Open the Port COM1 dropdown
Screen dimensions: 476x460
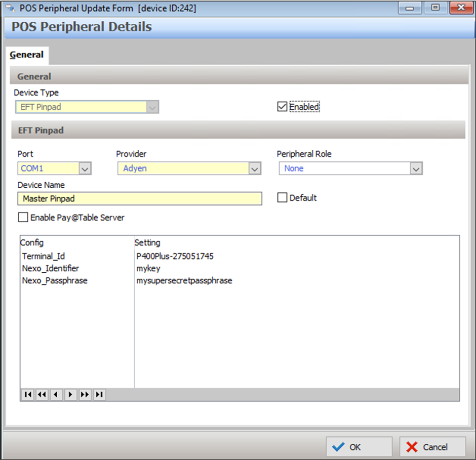point(85,169)
